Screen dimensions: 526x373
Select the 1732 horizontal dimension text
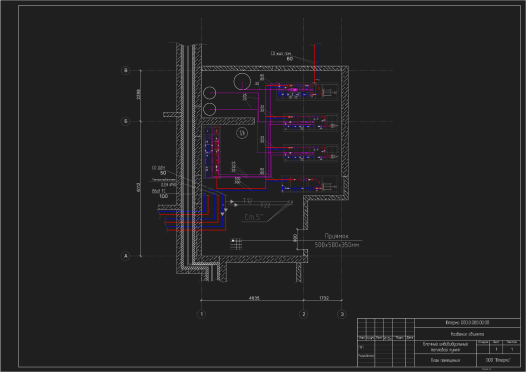pyautogui.click(x=324, y=298)
